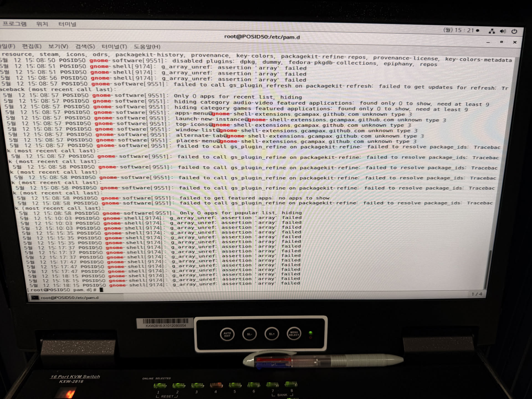Click the volume speaker icon

(x=503, y=31)
